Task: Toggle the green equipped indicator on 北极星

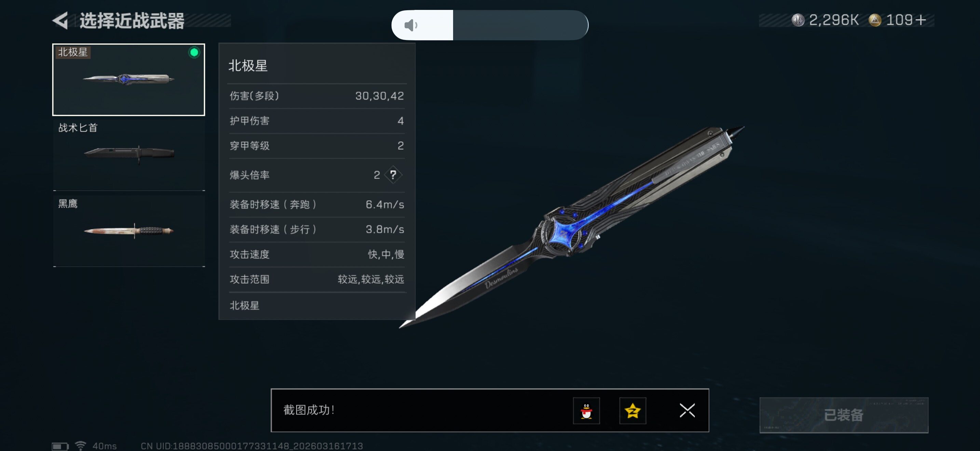Action: 194,53
